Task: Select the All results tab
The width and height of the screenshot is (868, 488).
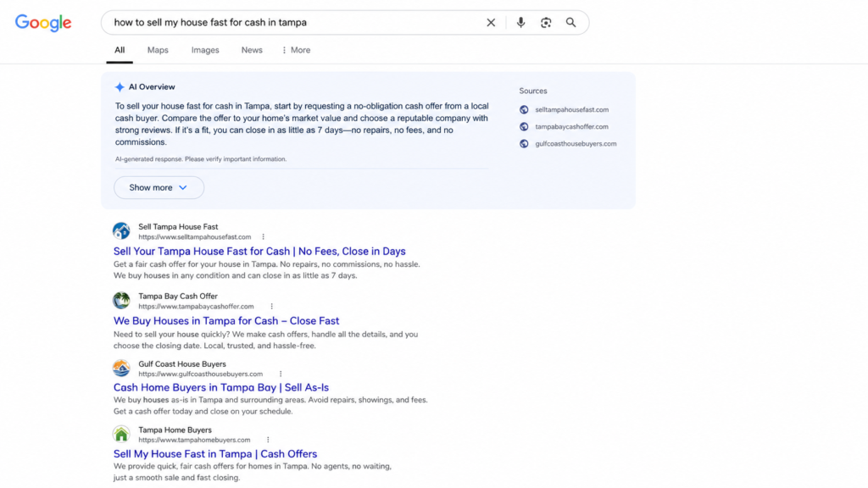Action: (x=120, y=50)
